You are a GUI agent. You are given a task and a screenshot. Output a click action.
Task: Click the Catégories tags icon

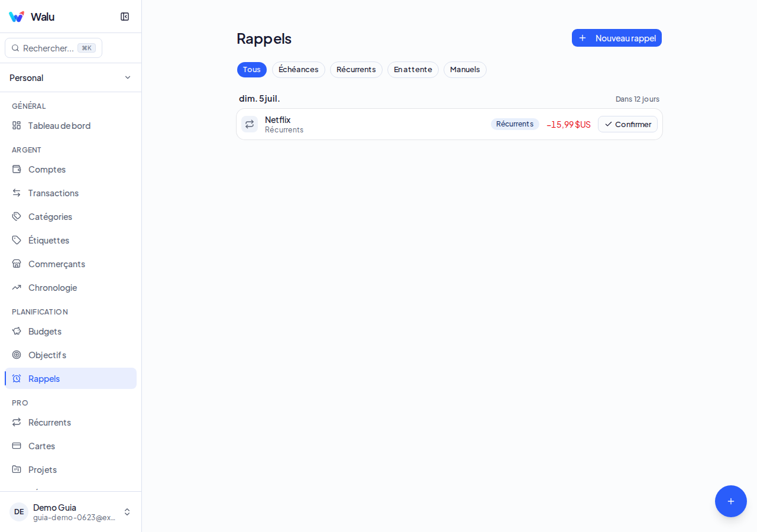coord(17,216)
